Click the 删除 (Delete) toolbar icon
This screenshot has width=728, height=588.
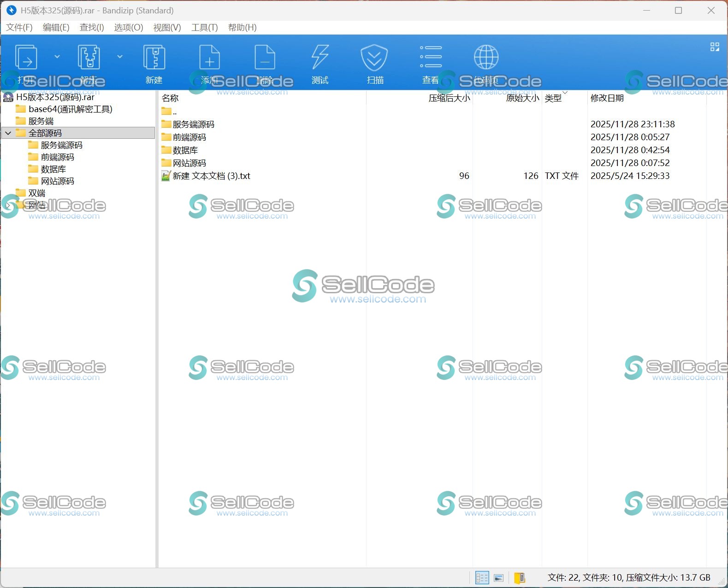265,59
